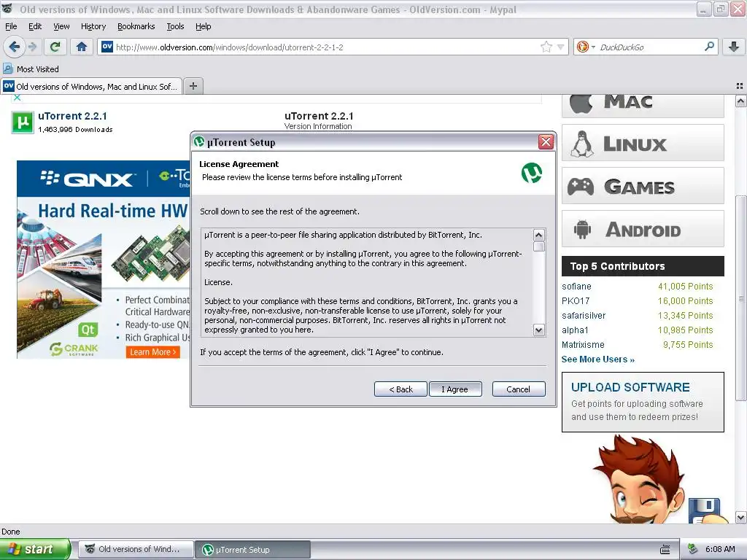The height and width of the screenshot is (560, 747).
Task: Open the Edit menu
Action: pos(35,26)
